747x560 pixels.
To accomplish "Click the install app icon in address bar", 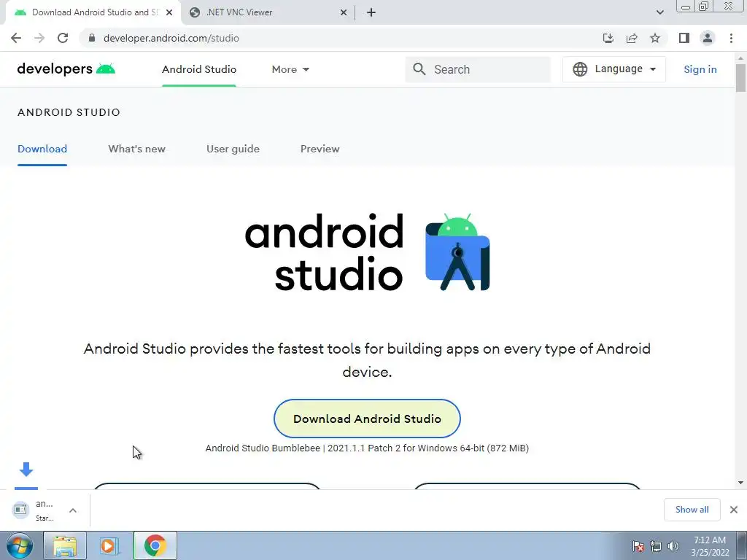I will (608, 38).
